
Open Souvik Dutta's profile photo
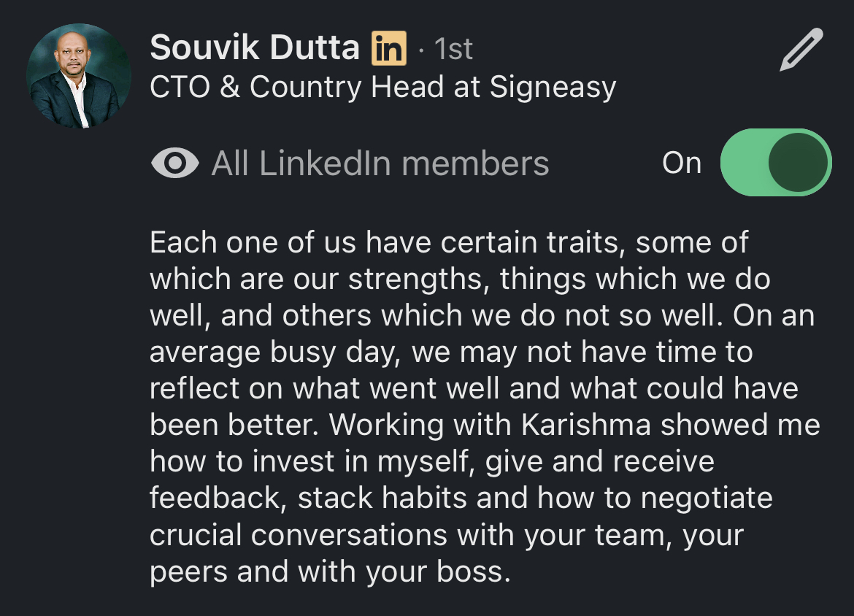point(79,76)
